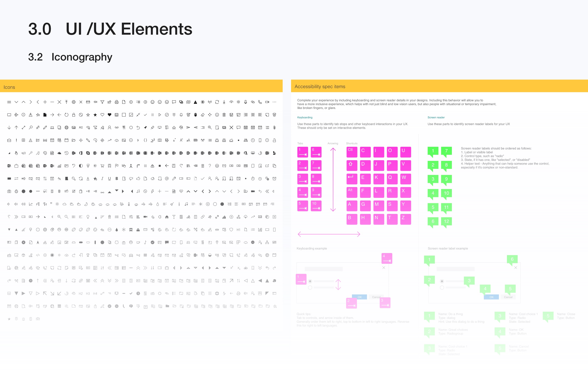Select the empty radio button in the keyboarding example
Screen dimensions: 588x390
(x=310, y=288)
